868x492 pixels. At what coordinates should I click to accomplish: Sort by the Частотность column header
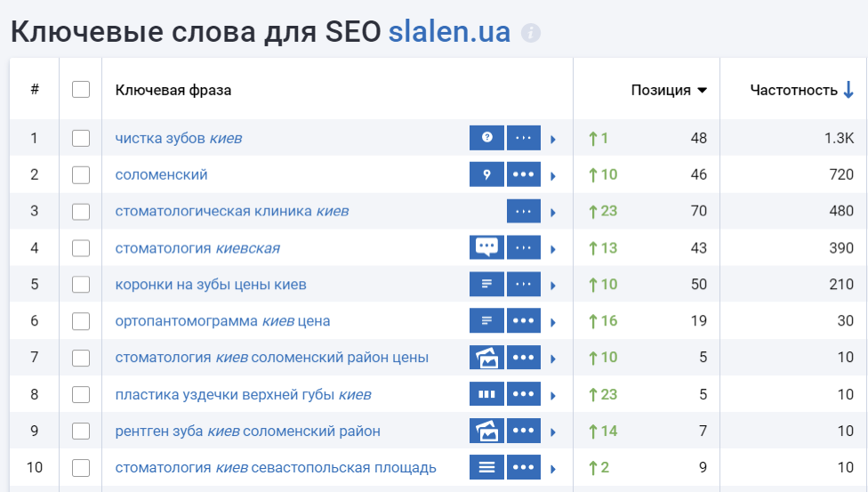coord(793,90)
